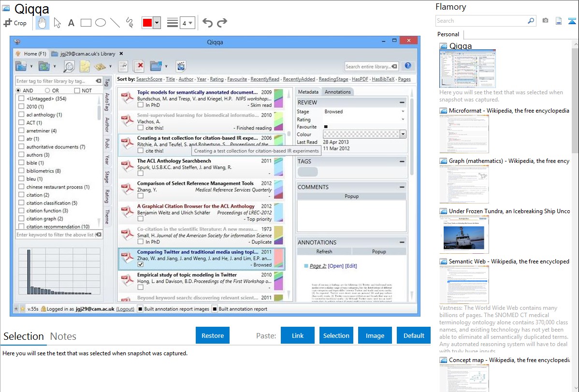Activate the hand pan tool
The height and width of the screenshot is (392, 579).
(42, 23)
